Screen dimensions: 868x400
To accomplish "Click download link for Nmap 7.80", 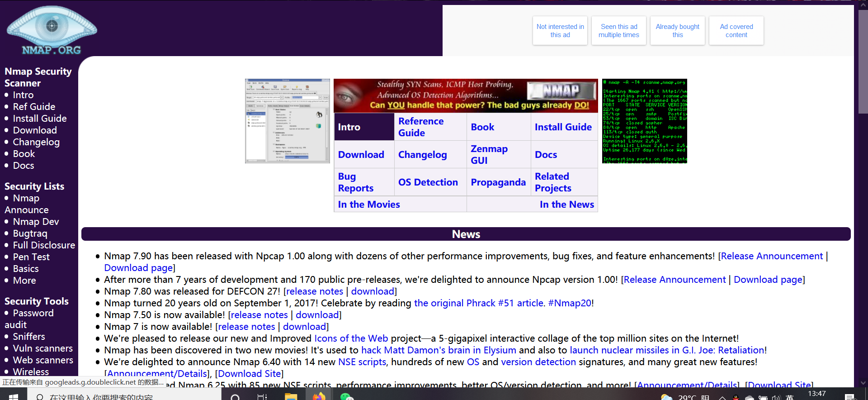I will (373, 291).
